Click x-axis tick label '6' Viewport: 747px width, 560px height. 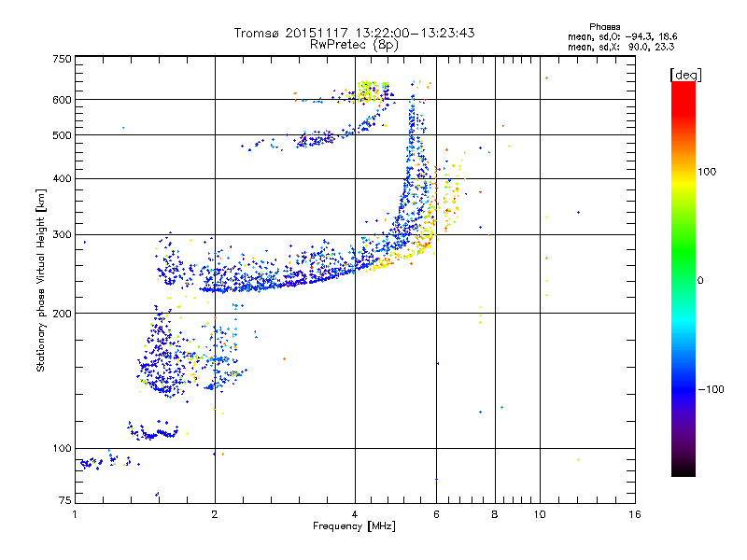436,514
